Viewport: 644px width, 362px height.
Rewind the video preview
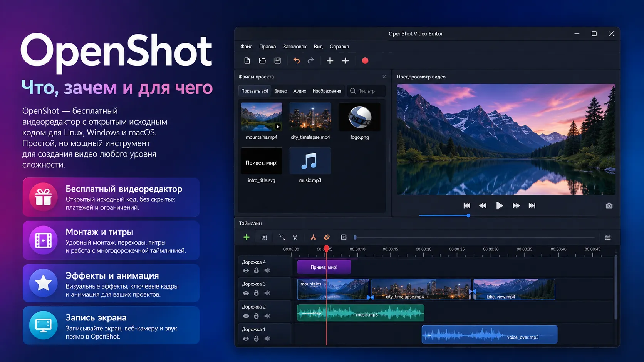(x=483, y=206)
